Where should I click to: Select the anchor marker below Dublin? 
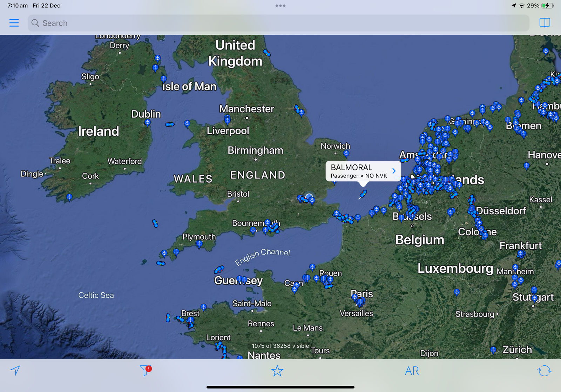[x=148, y=122]
